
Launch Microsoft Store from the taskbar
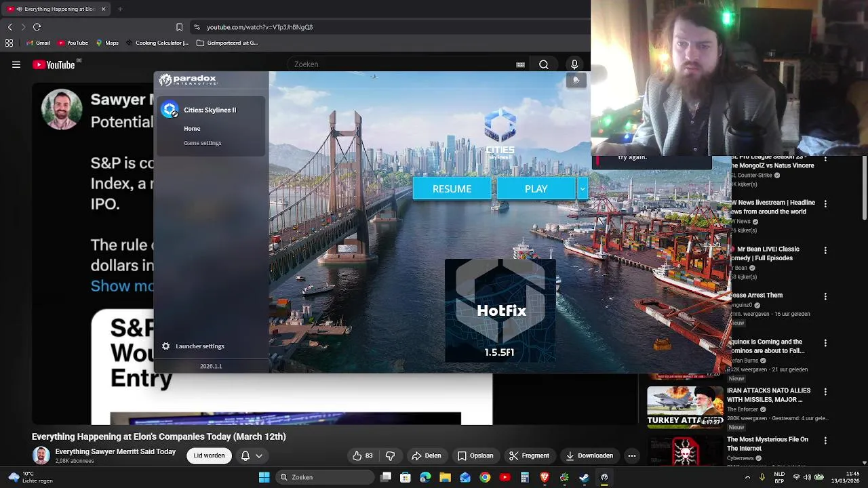(406, 477)
